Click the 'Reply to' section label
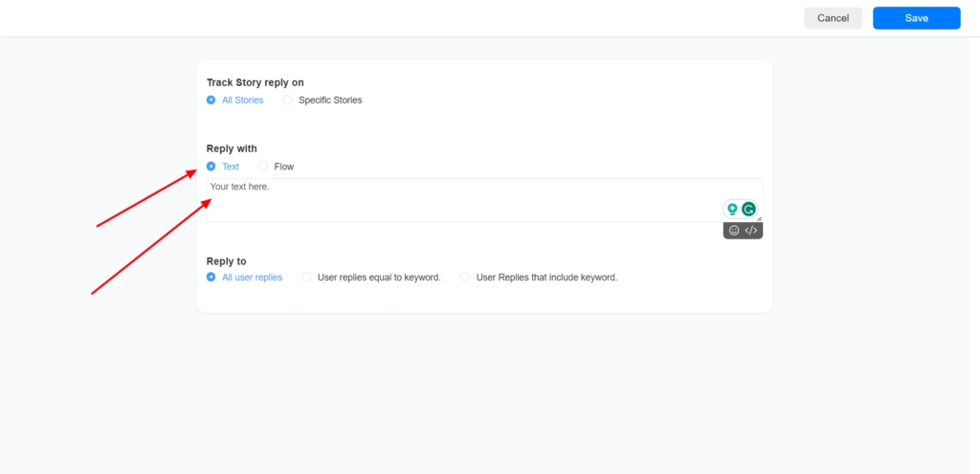The image size is (980, 474). click(x=226, y=261)
